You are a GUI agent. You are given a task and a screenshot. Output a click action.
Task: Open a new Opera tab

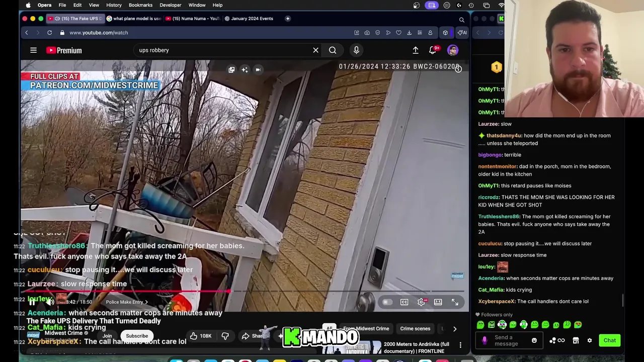pyautogui.click(x=288, y=19)
